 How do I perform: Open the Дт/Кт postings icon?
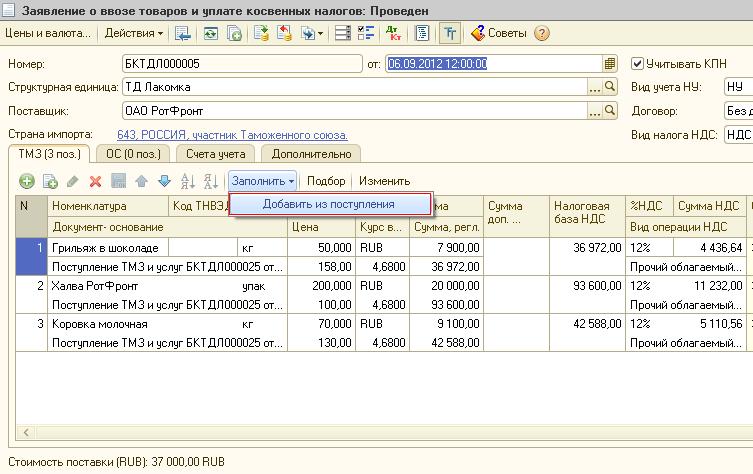[x=395, y=33]
